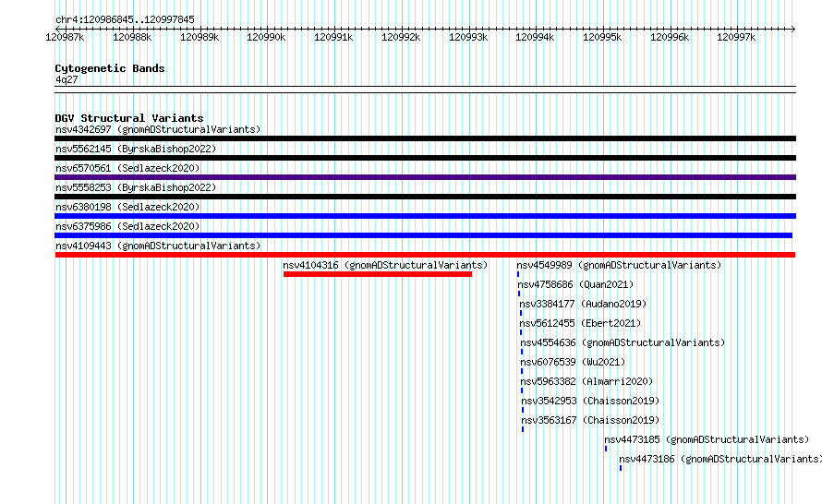Viewport: 822px width, 504px height.
Task: Open variant nsv5562145 ByrskaBishop2022 label
Action: [x=136, y=149]
